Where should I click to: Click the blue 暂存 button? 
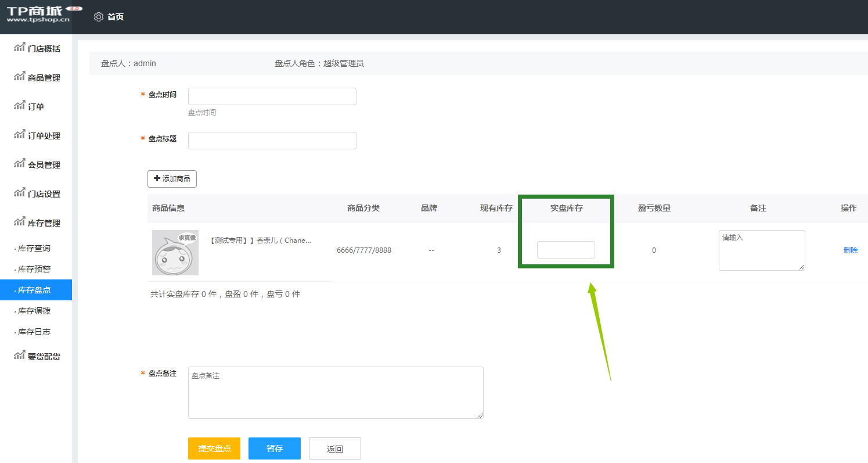[274, 448]
